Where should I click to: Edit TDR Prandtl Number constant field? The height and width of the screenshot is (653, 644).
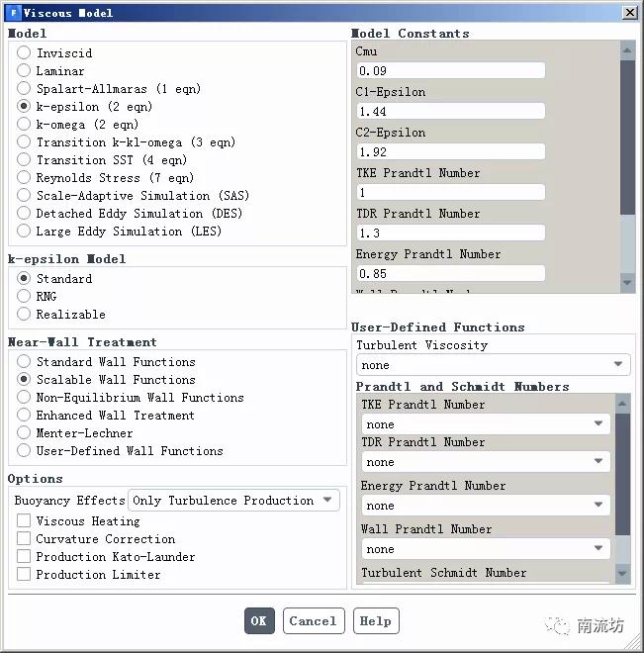click(451, 233)
